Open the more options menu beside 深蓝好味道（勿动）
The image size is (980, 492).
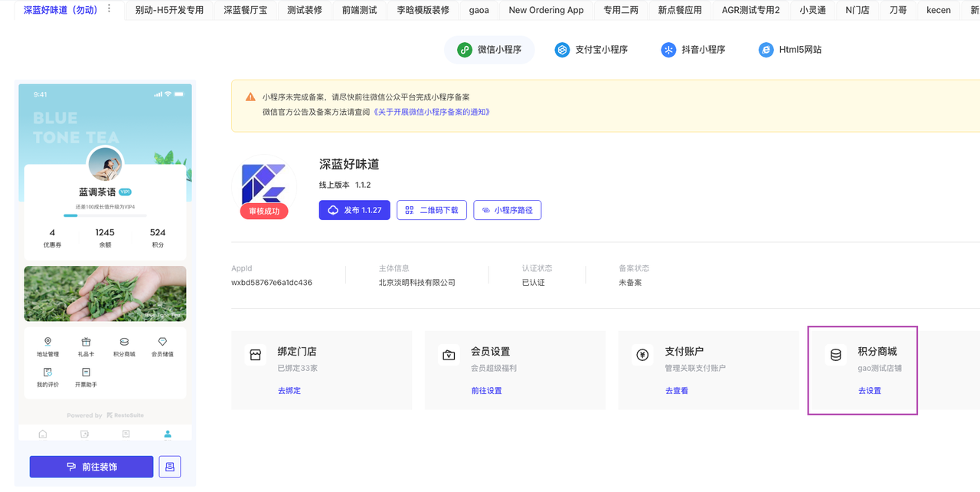coord(109,9)
